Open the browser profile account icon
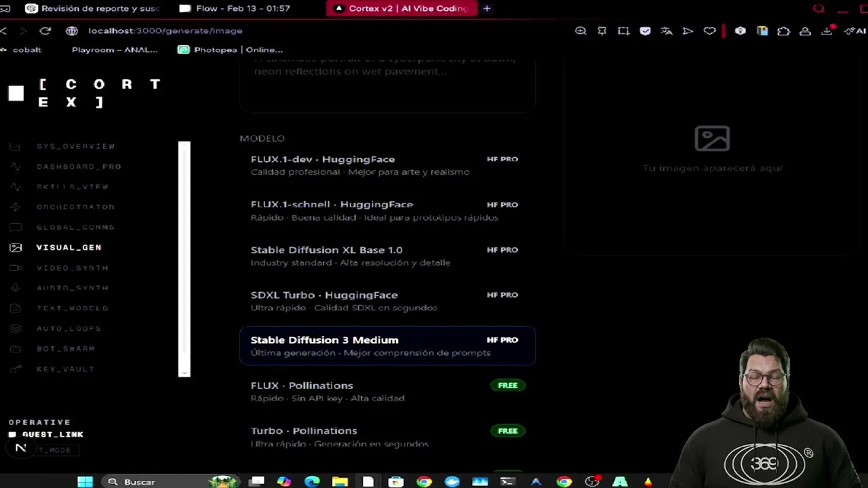This screenshot has height=488, width=868. pos(805,30)
